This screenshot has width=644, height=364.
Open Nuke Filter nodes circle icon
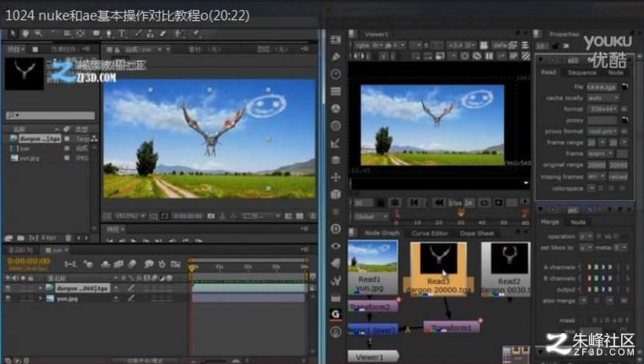336,126
